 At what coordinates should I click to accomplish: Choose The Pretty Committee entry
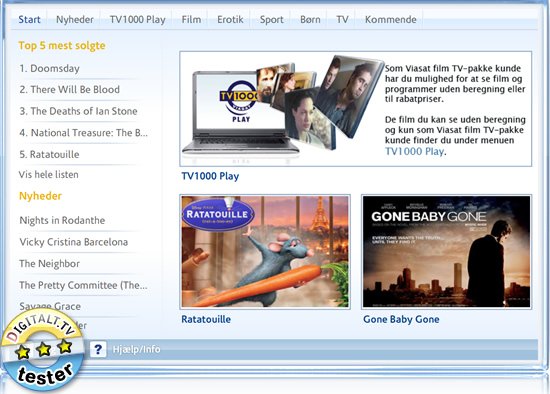83,285
